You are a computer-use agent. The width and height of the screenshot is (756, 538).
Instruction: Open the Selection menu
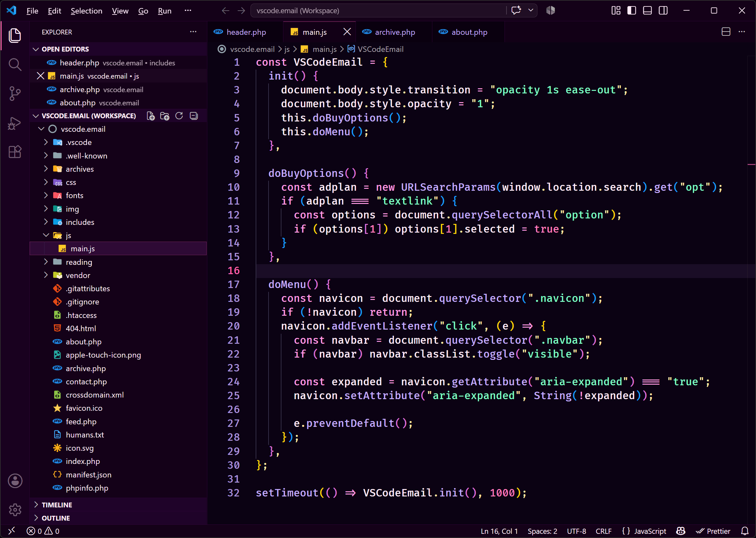pos(86,11)
